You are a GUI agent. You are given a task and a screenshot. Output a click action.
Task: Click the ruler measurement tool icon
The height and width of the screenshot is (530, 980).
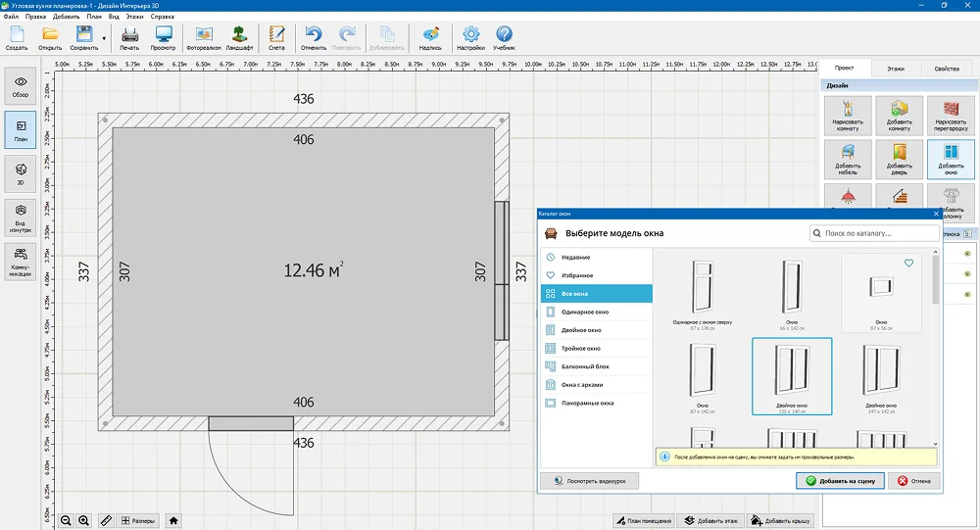click(x=106, y=520)
